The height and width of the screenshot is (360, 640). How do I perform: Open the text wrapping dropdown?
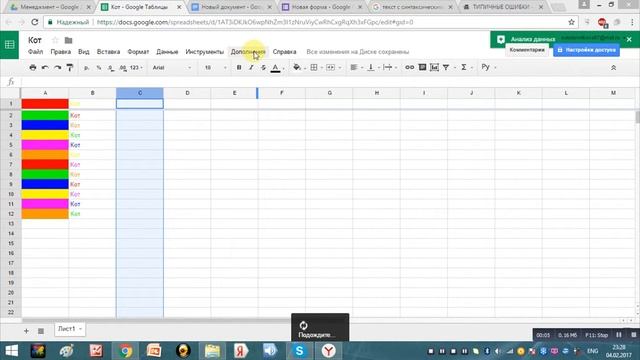coord(390,67)
